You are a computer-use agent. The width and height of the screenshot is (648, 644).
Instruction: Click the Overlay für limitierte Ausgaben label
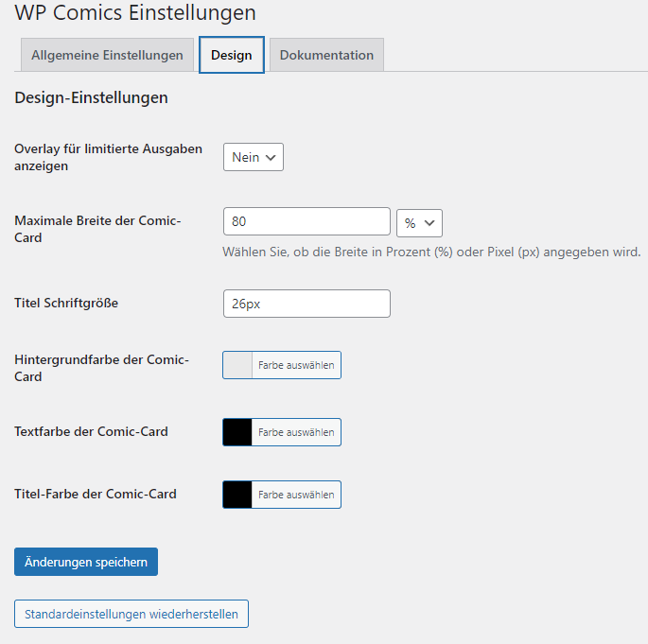point(108,157)
